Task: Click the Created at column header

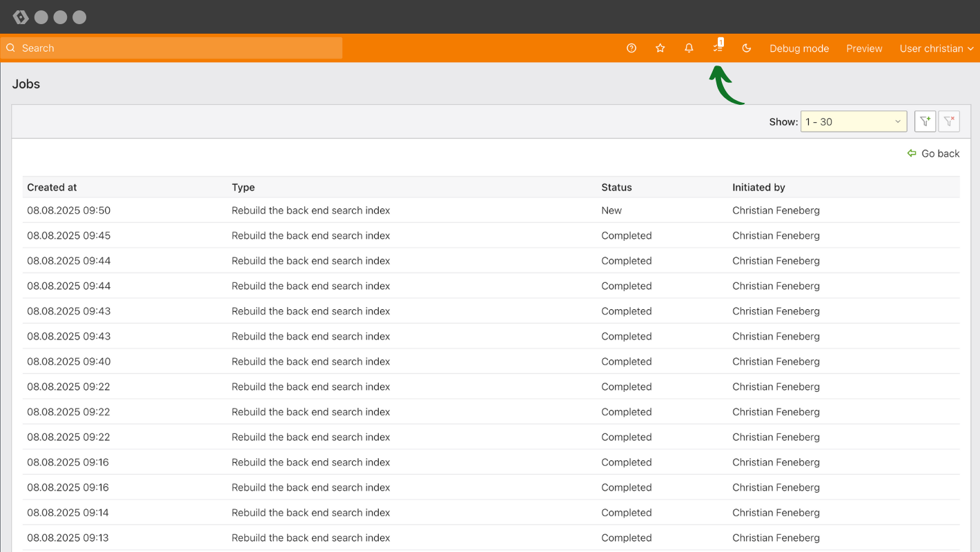Action: pyautogui.click(x=52, y=188)
